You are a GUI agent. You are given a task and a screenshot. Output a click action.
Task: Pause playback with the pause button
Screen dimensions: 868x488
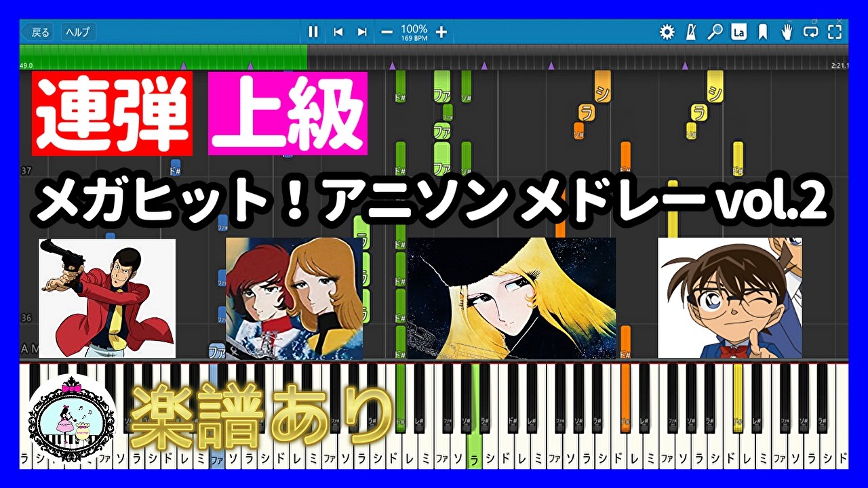point(313,32)
